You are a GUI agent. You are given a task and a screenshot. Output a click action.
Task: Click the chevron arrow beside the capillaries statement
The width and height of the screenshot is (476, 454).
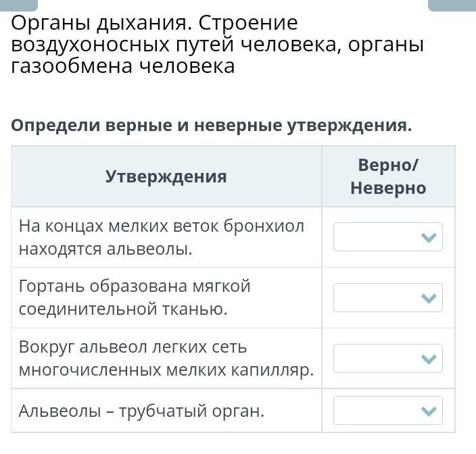[x=429, y=359]
